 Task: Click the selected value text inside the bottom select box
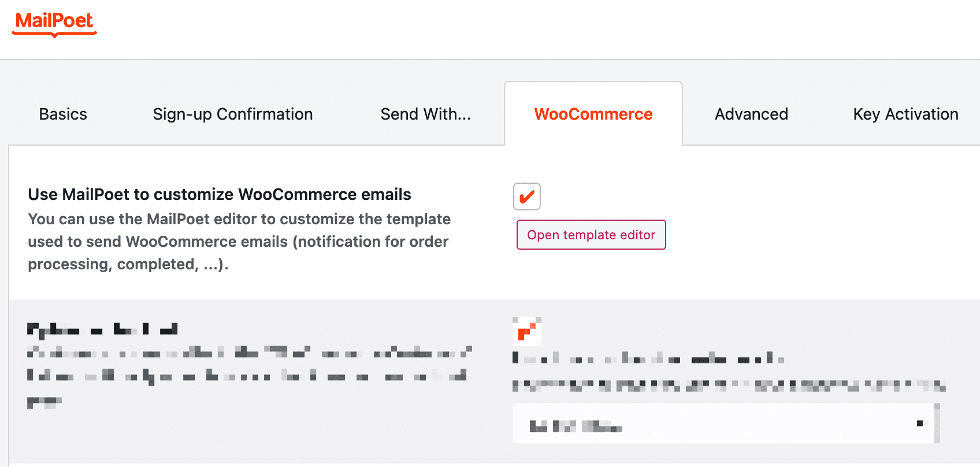pos(576,427)
